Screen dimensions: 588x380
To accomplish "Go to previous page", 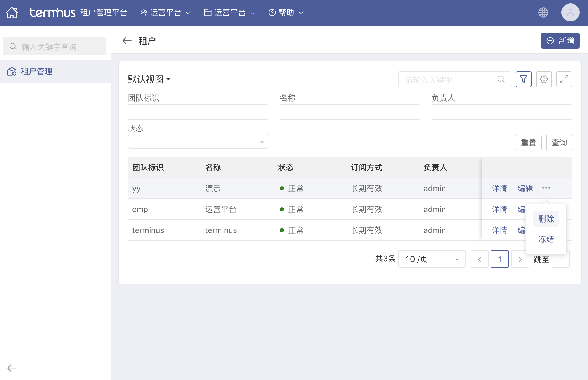I will click(x=479, y=259).
